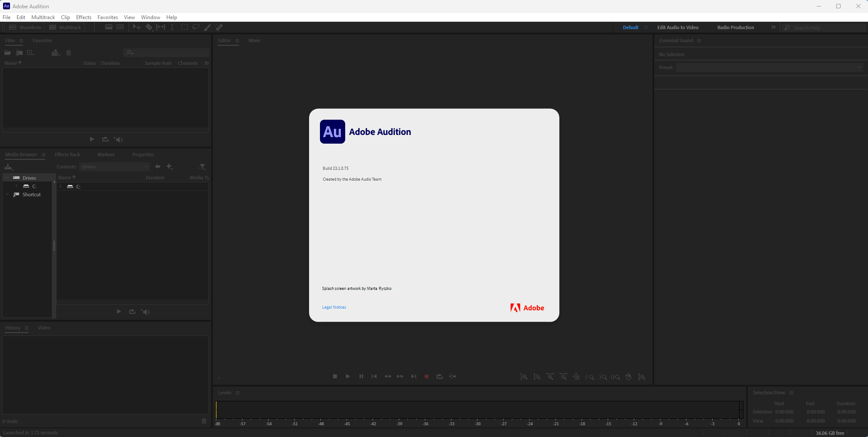Open the Contents Drives dropdown
The image size is (868, 437).
coord(115,167)
